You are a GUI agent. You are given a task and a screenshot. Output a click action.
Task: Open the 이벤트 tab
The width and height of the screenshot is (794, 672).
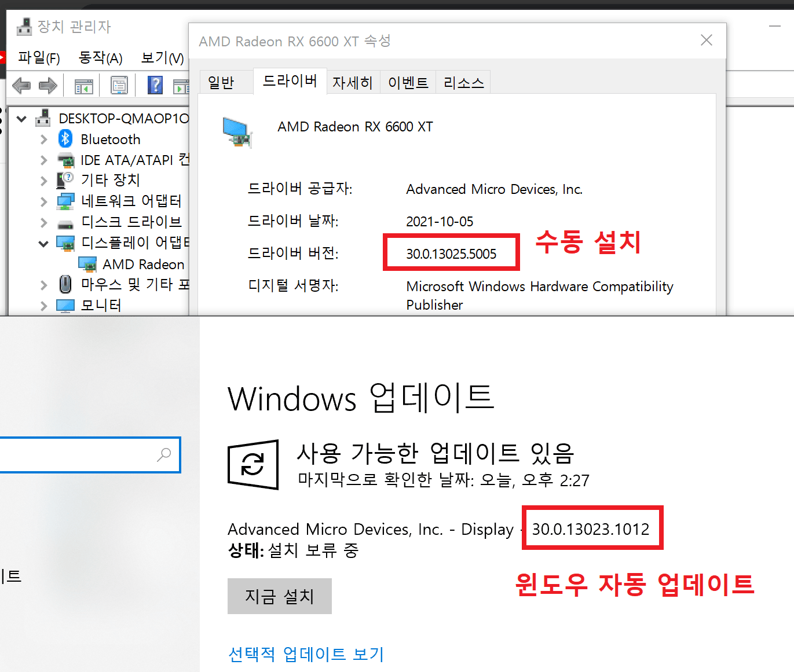[x=408, y=83]
